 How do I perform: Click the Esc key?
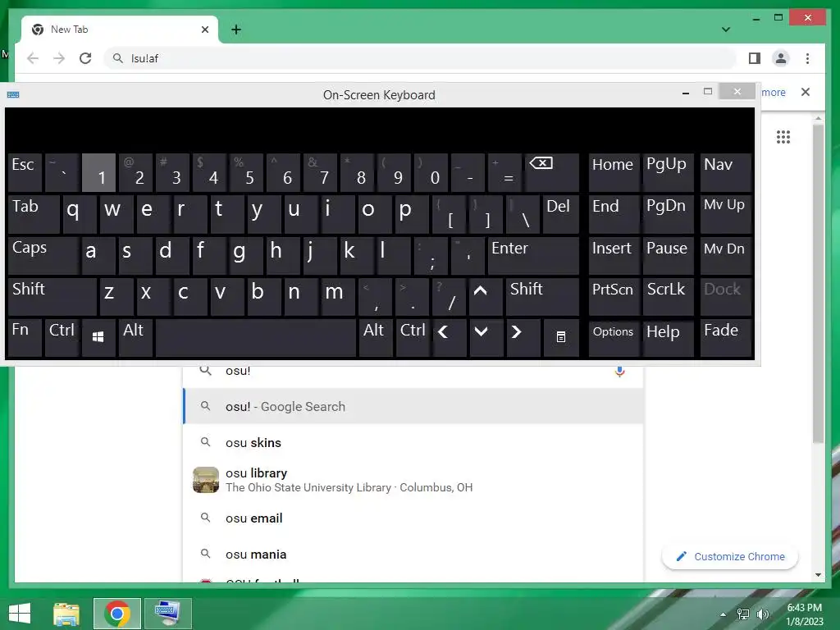tap(25, 172)
